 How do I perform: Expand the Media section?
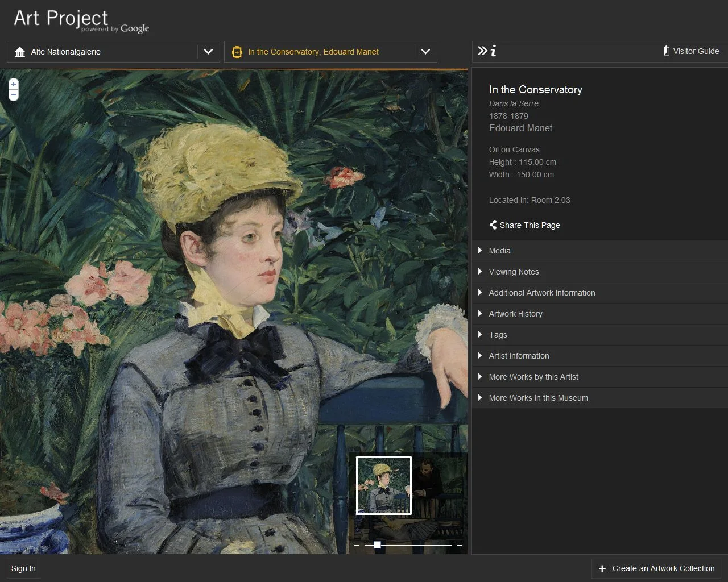499,251
